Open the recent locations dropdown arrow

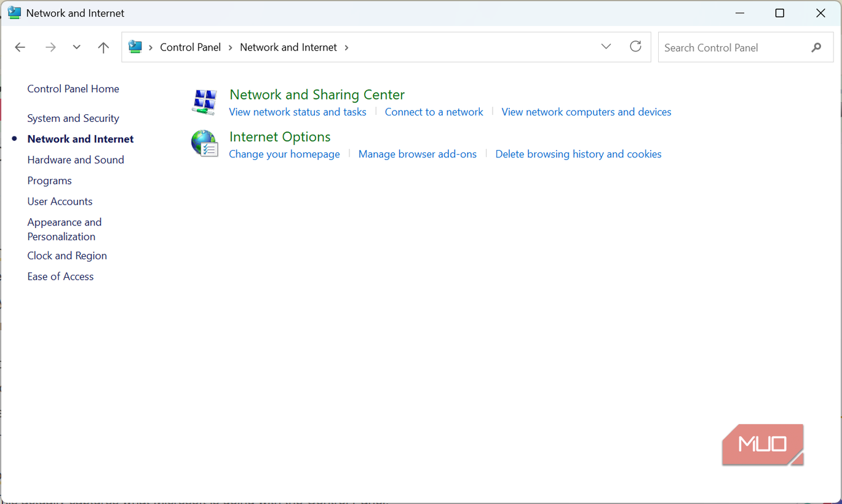(76, 47)
